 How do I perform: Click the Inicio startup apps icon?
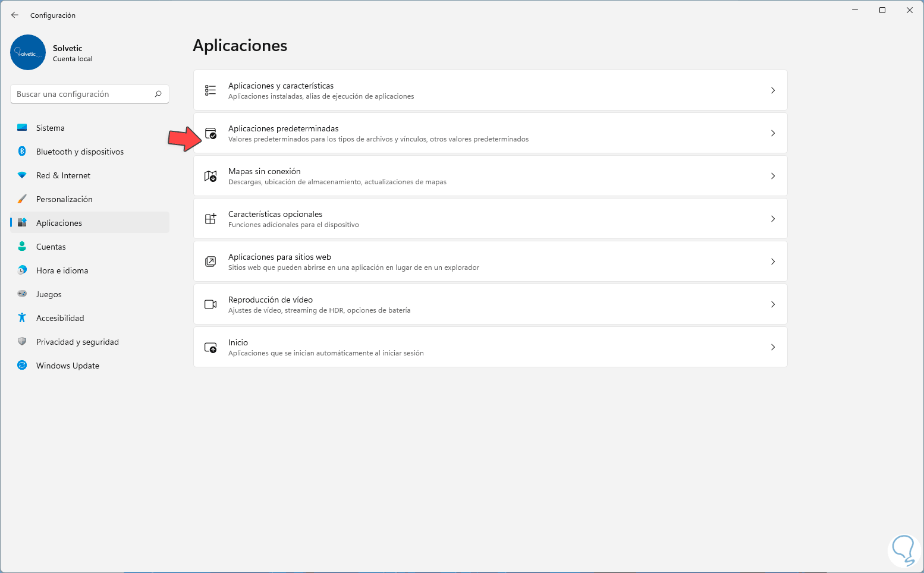coord(210,347)
